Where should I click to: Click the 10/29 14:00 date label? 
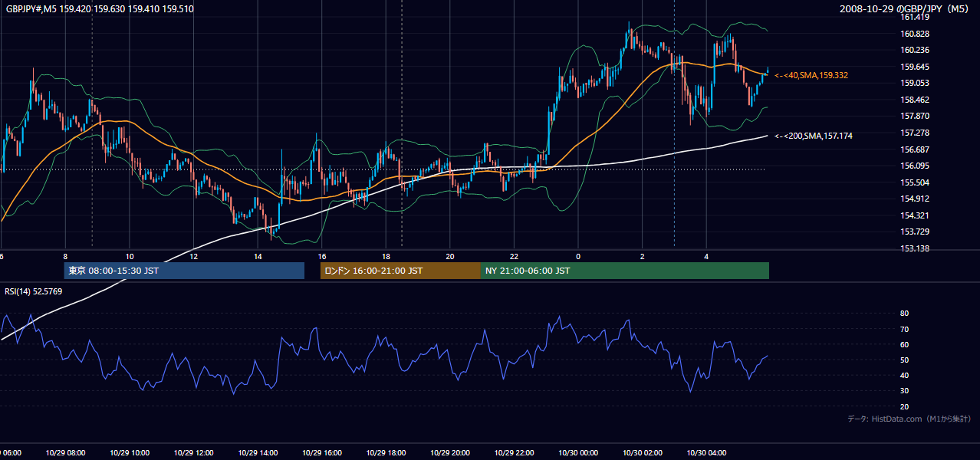point(258,453)
